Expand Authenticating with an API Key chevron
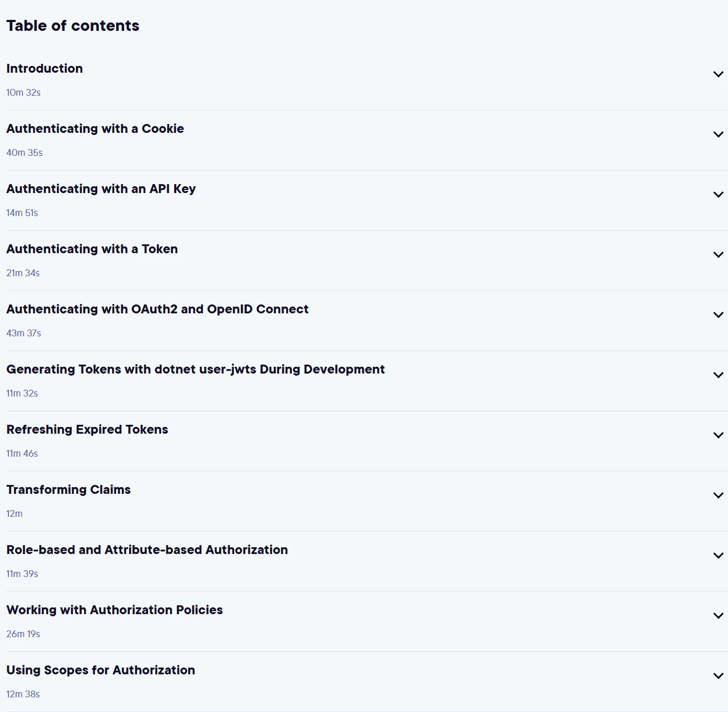 pos(718,195)
